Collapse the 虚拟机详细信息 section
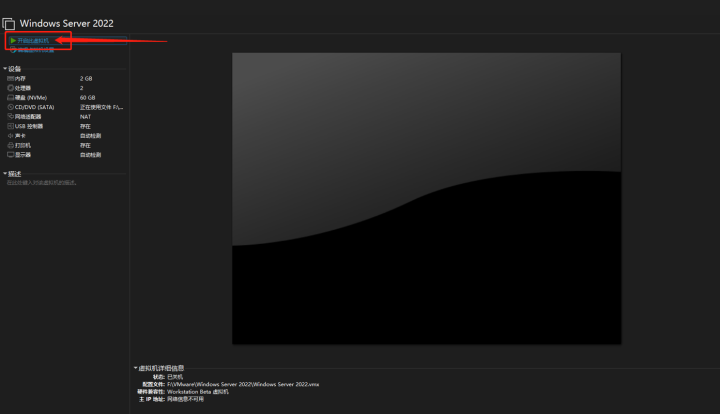Viewport: 720px width, 414px height. [x=135, y=368]
